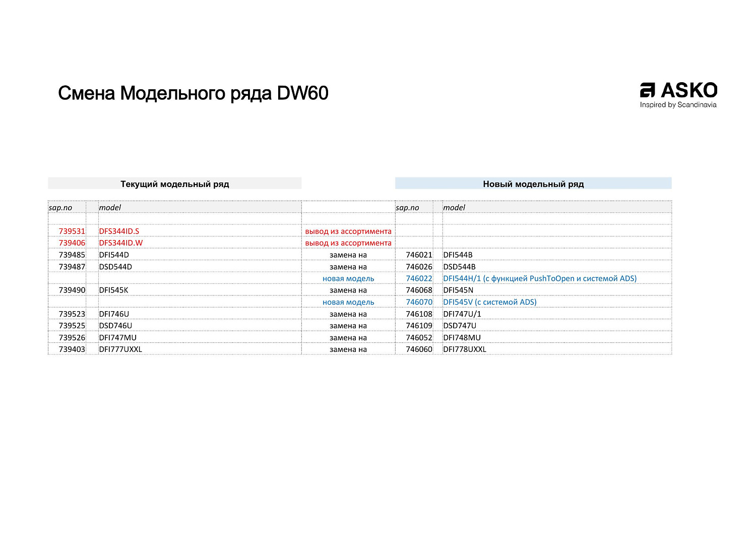Image resolution: width=756 pixels, height=535 pixels.
Task: Click the new sap number 746021
Action: click(419, 255)
